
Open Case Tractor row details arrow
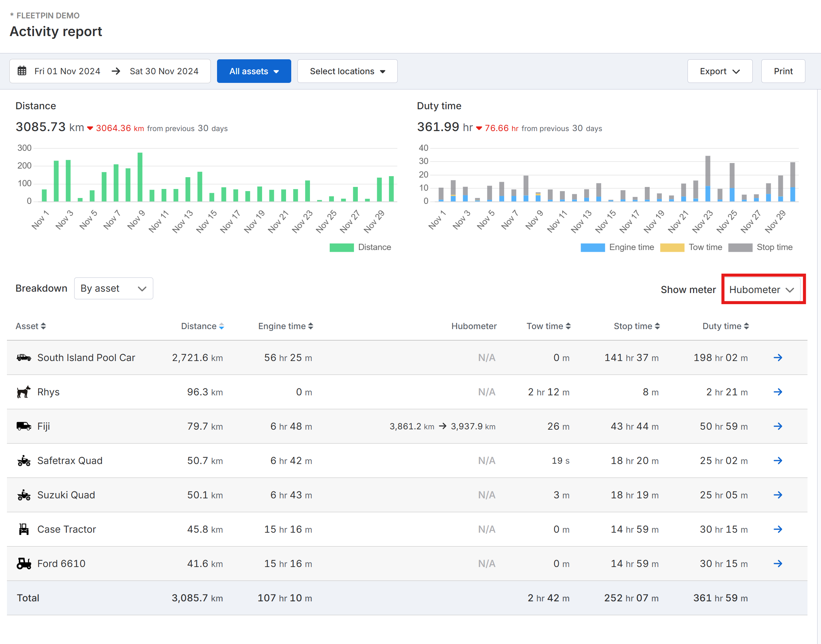(x=778, y=529)
